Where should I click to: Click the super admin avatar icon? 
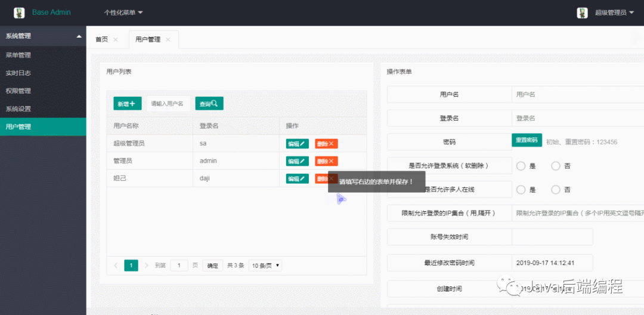coord(582,13)
